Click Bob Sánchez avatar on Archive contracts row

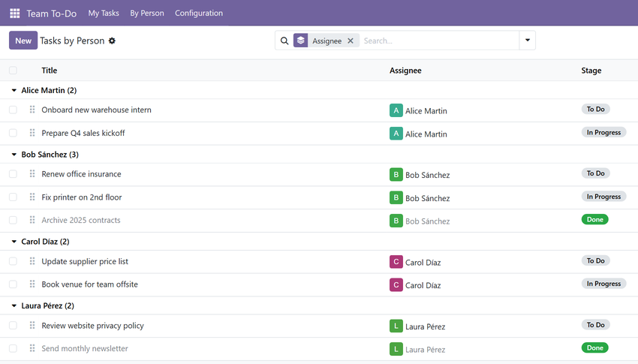pyautogui.click(x=396, y=221)
